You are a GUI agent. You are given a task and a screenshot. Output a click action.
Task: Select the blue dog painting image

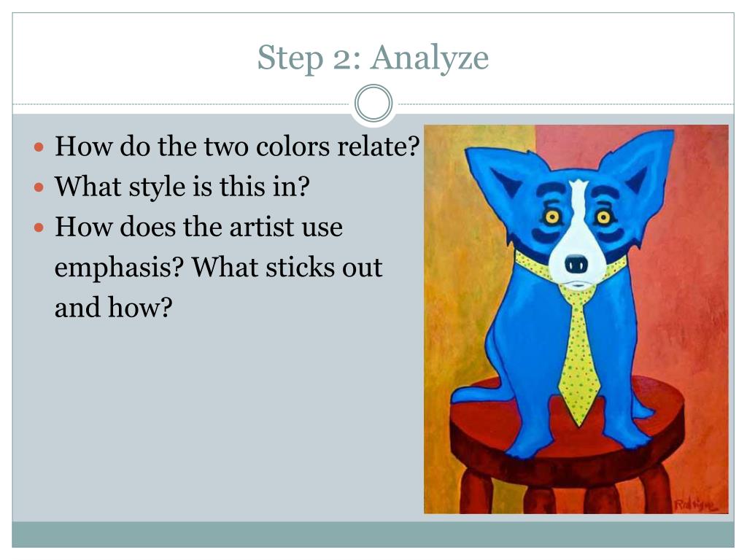click(576, 319)
